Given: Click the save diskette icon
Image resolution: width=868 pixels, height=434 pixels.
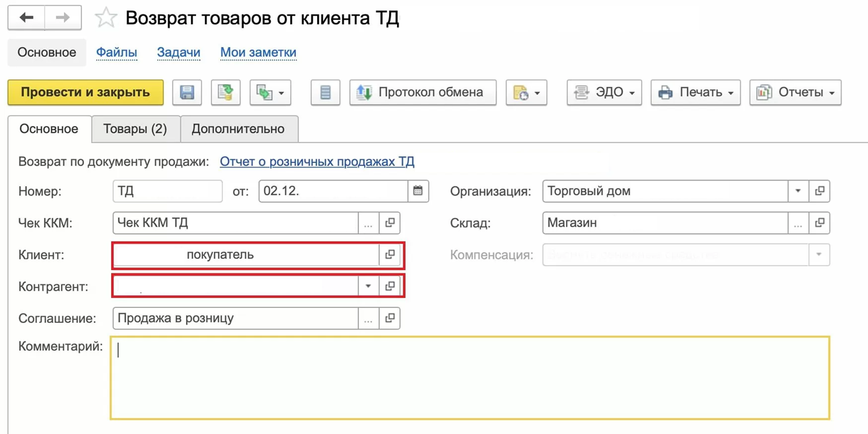Looking at the screenshot, I should click(x=187, y=93).
